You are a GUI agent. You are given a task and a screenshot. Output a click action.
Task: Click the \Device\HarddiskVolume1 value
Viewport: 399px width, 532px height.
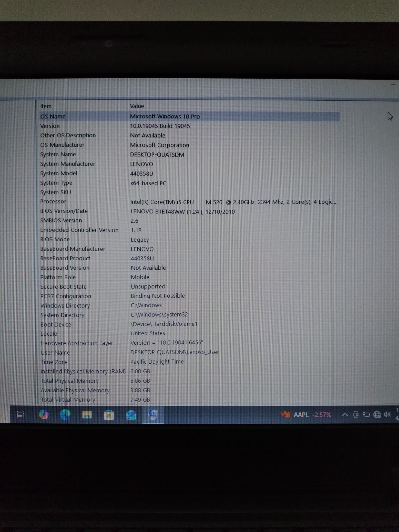[164, 324]
